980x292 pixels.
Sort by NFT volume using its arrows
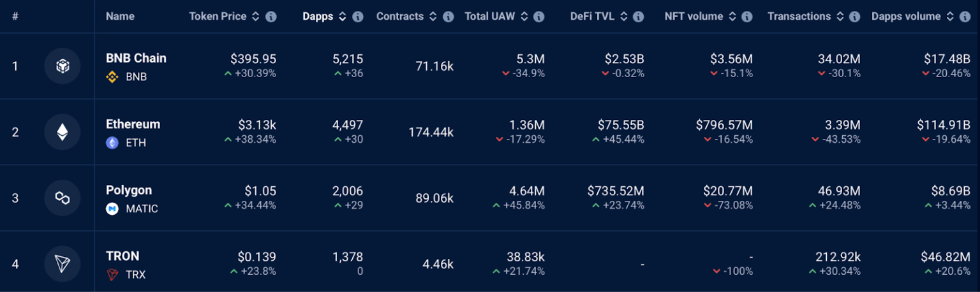[x=732, y=17]
